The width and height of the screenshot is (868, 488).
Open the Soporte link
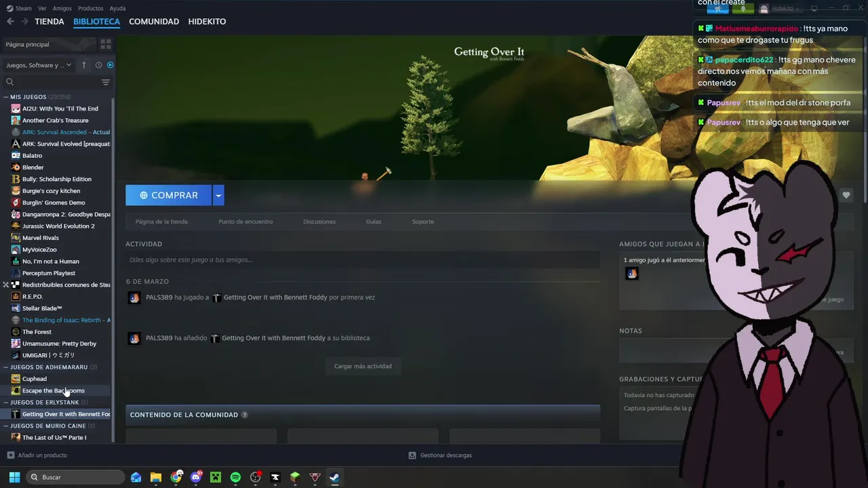click(423, 222)
